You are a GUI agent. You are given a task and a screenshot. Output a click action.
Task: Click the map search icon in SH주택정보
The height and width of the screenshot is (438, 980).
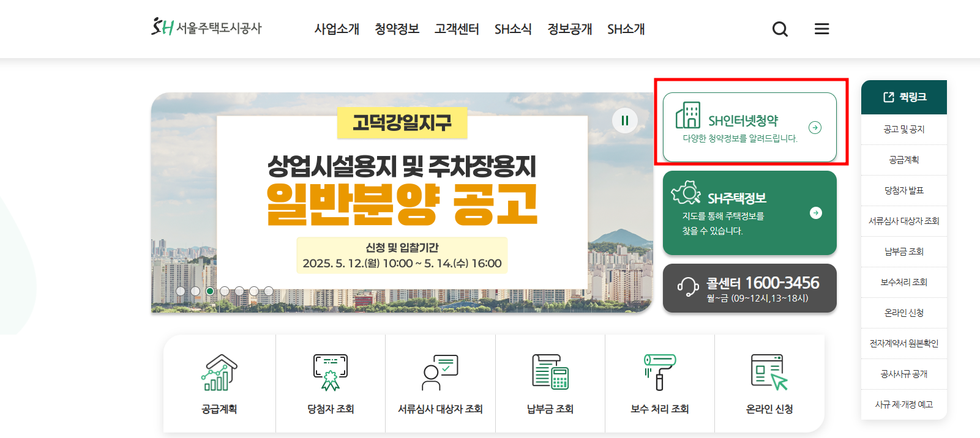686,193
